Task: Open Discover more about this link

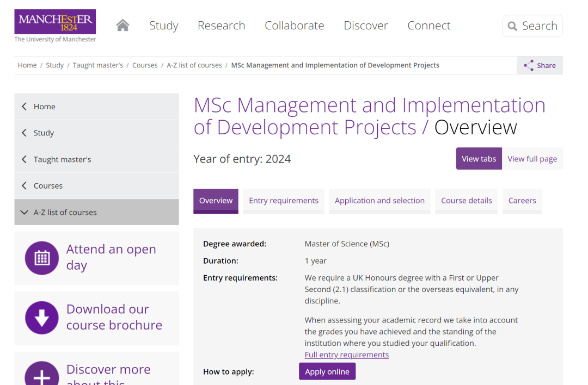Action: 108,374
